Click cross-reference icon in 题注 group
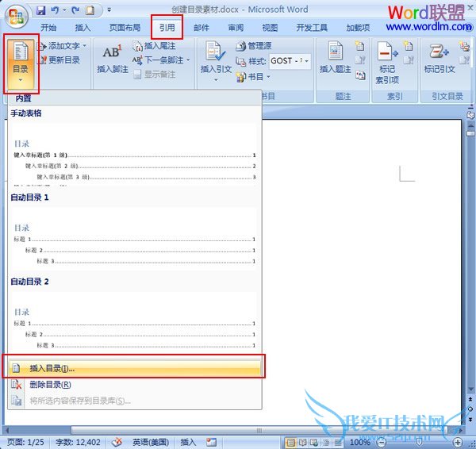The width and height of the screenshot is (476, 449). (360, 75)
